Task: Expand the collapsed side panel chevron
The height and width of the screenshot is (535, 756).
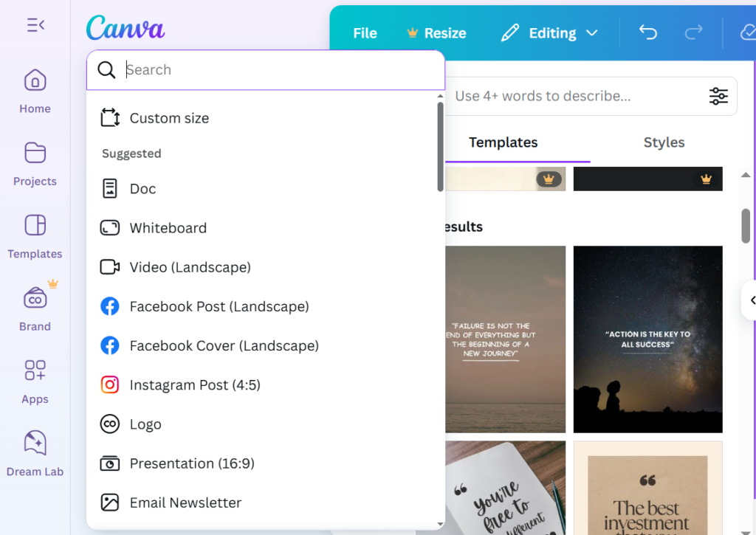Action: tap(752, 300)
